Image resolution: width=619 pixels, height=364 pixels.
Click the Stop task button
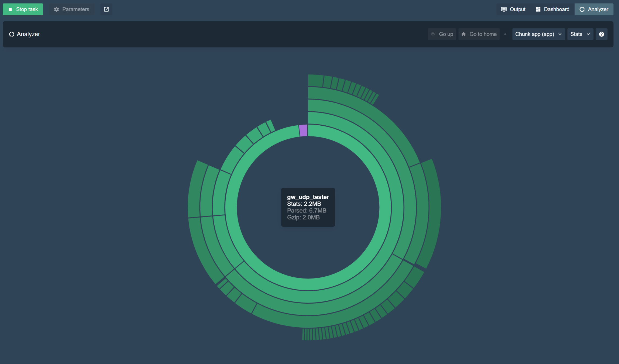[x=23, y=9]
